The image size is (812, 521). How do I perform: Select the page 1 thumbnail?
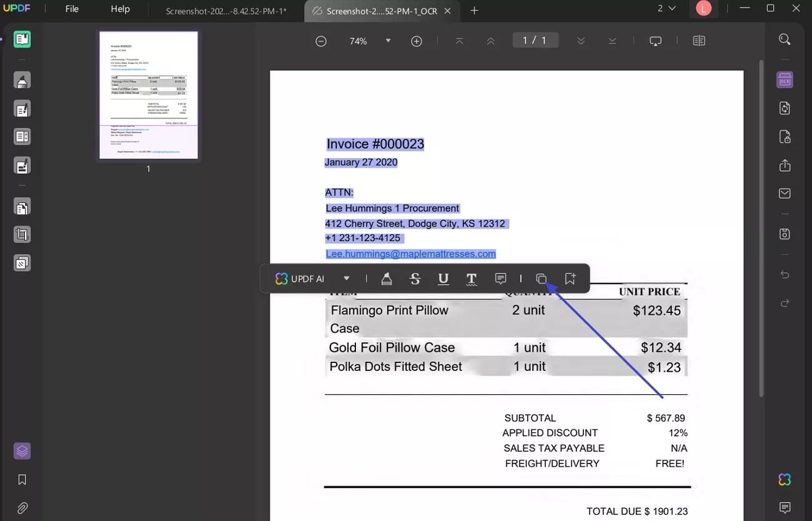(x=149, y=95)
